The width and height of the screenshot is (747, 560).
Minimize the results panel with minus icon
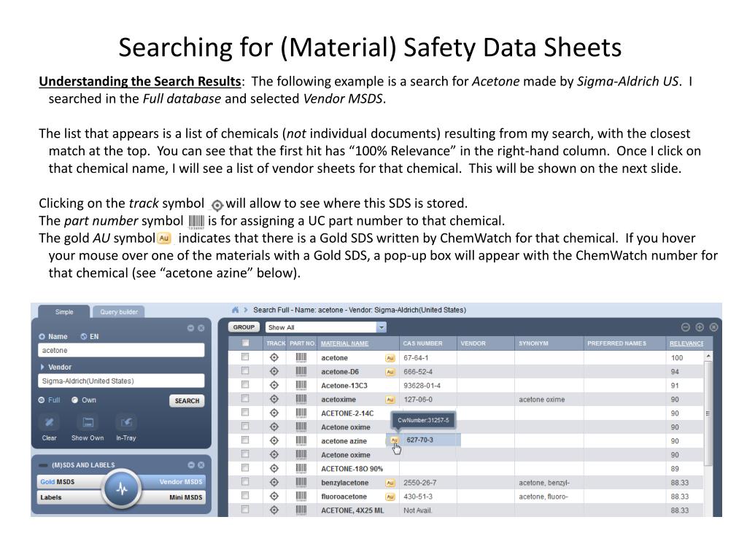click(x=686, y=327)
